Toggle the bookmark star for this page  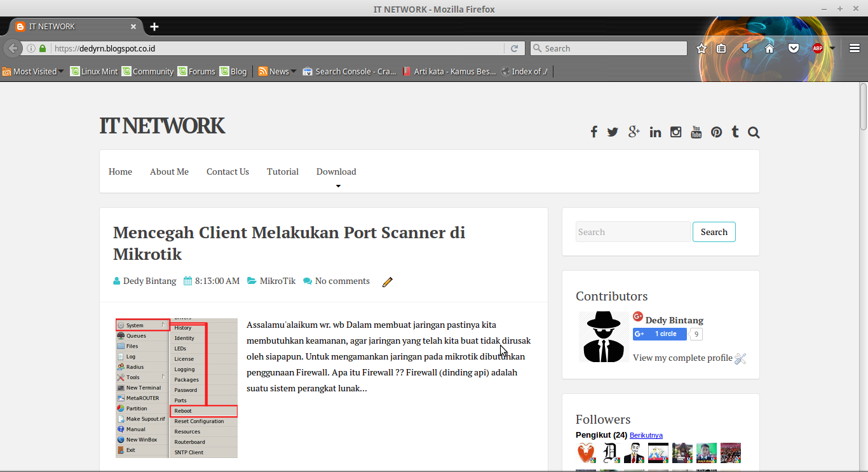(701, 48)
